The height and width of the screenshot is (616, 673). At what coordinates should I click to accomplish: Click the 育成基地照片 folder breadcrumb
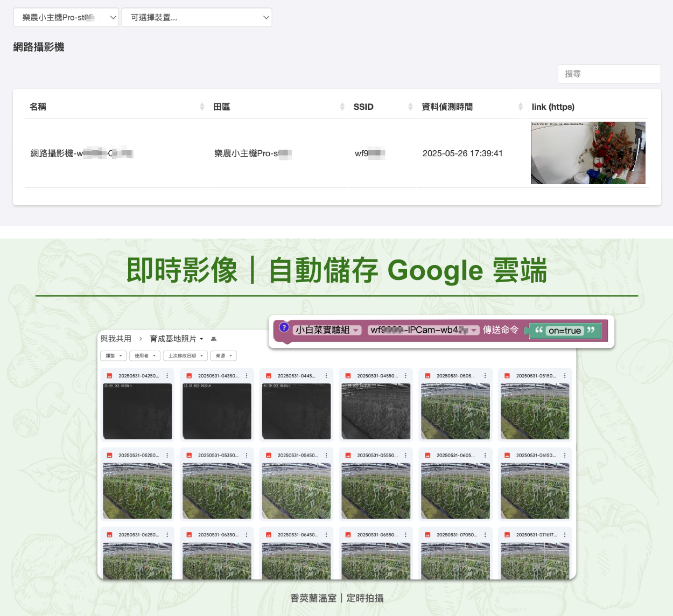[x=173, y=339]
